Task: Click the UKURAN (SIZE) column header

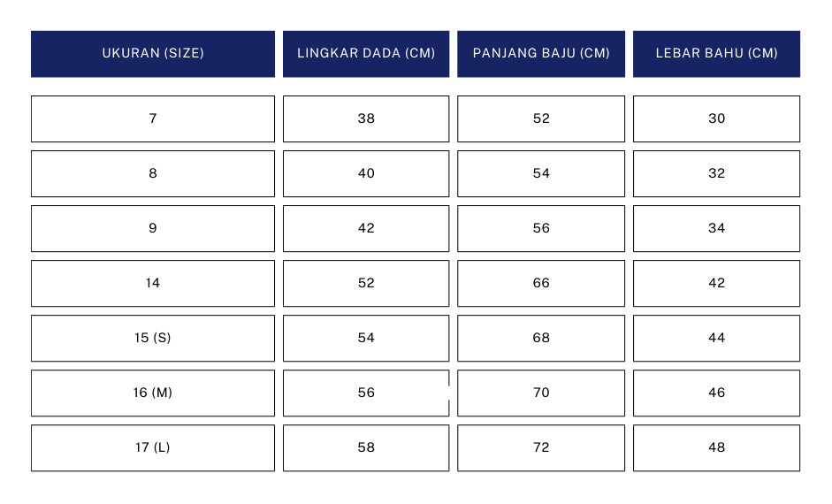Action: [x=153, y=54]
